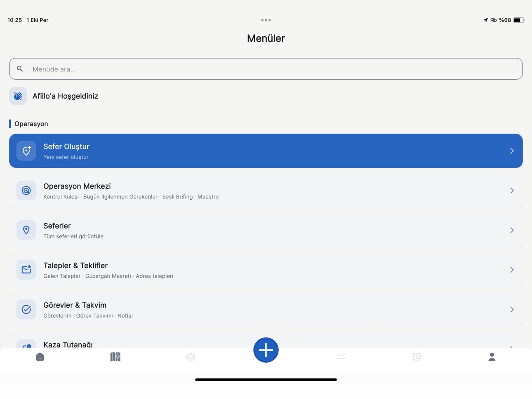Viewport: 532px width, 399px height.
Task: Open the profile tab in bottom bar
Action: coord(492,357)
